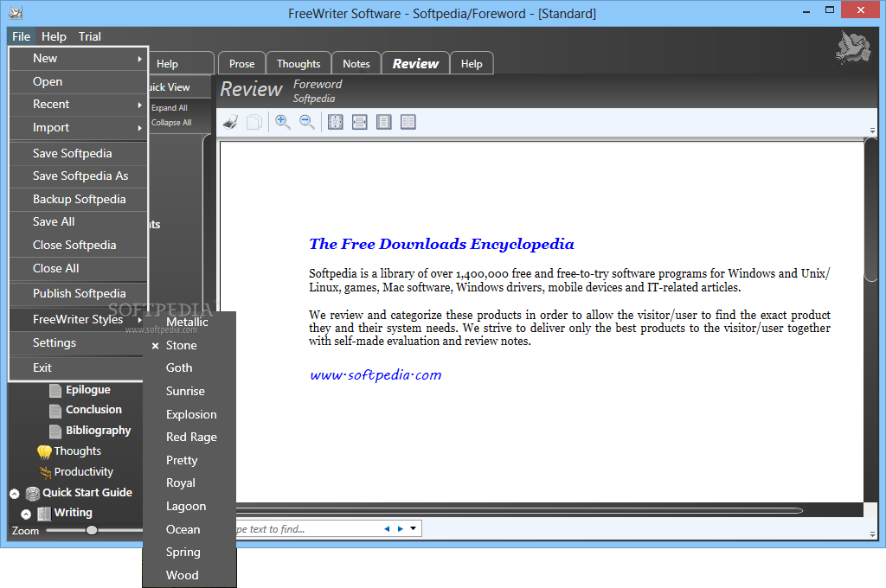Click the Quick Start Guide stack icon
Image resolution: width=886 pixels, height=588 pixels.
[34, 493]
